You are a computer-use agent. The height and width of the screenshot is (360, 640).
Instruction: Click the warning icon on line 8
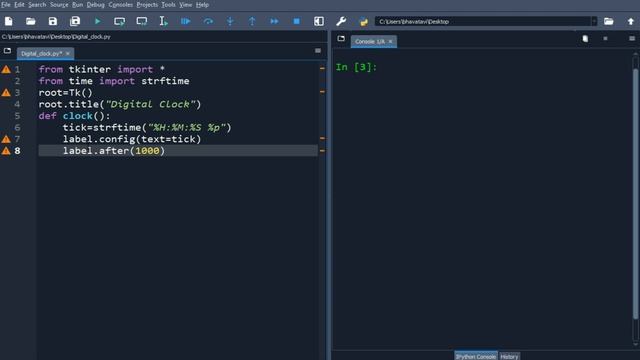click(6, 151)
